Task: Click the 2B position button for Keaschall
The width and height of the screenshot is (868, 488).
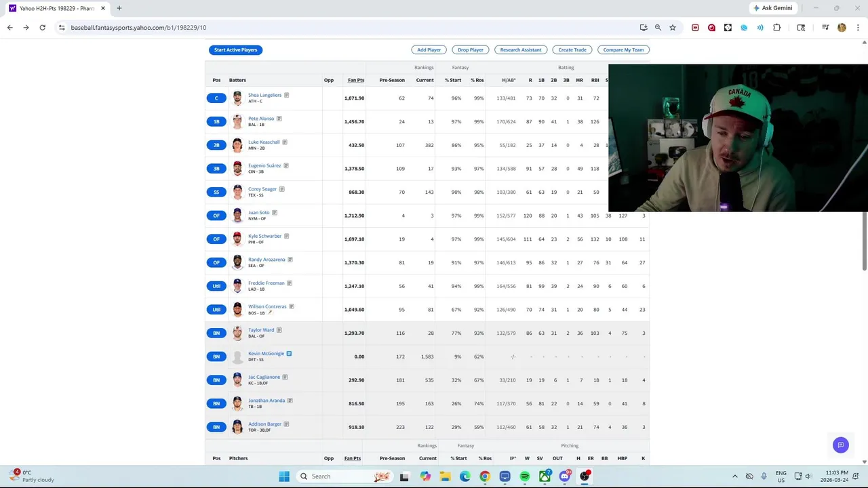Action: (216, 145)
